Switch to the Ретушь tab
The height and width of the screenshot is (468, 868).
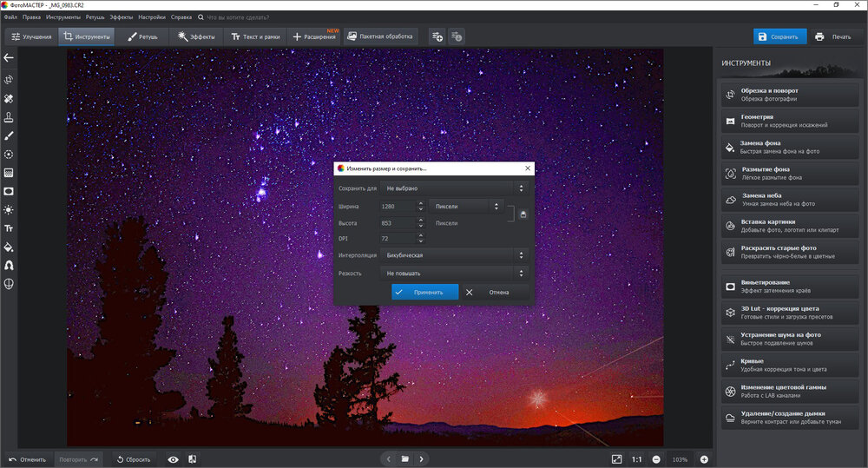point(141,36)
